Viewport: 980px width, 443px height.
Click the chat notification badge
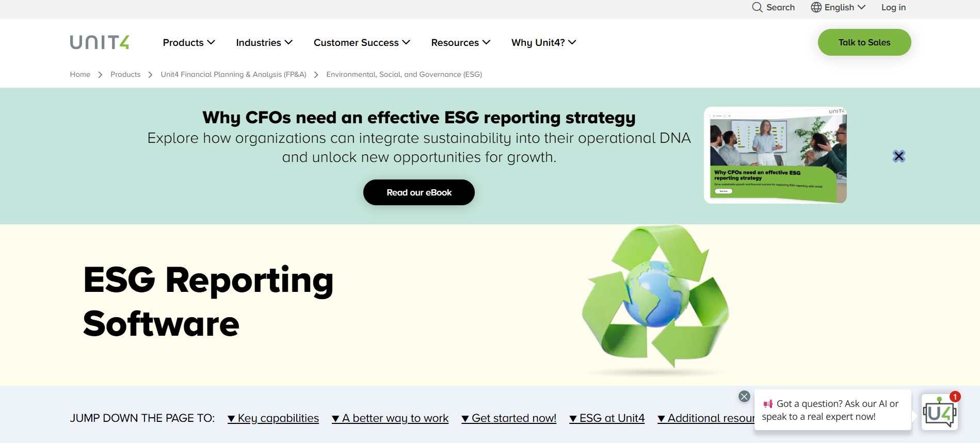[955, 397]
